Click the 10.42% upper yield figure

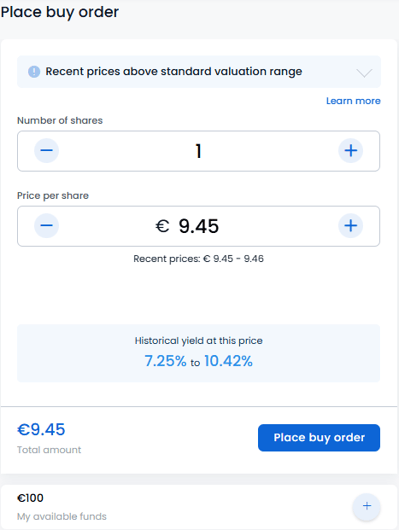tap(228, 361)
